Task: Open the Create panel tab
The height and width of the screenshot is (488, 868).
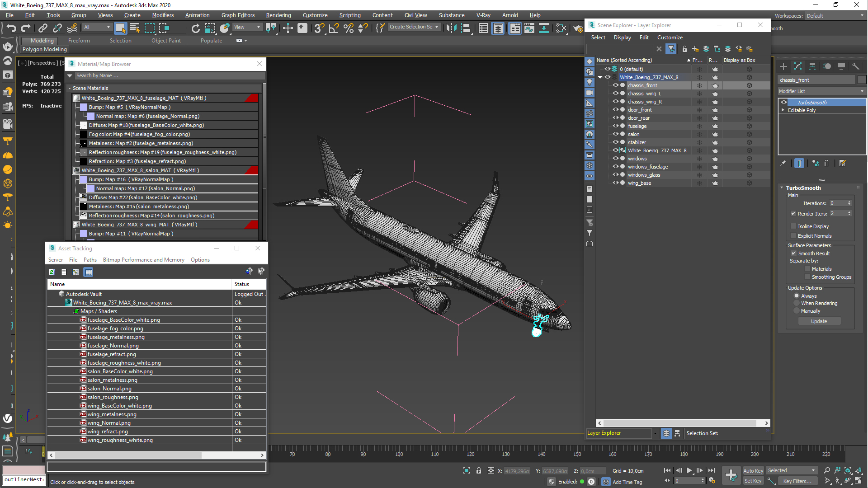Action: (783, 66)
